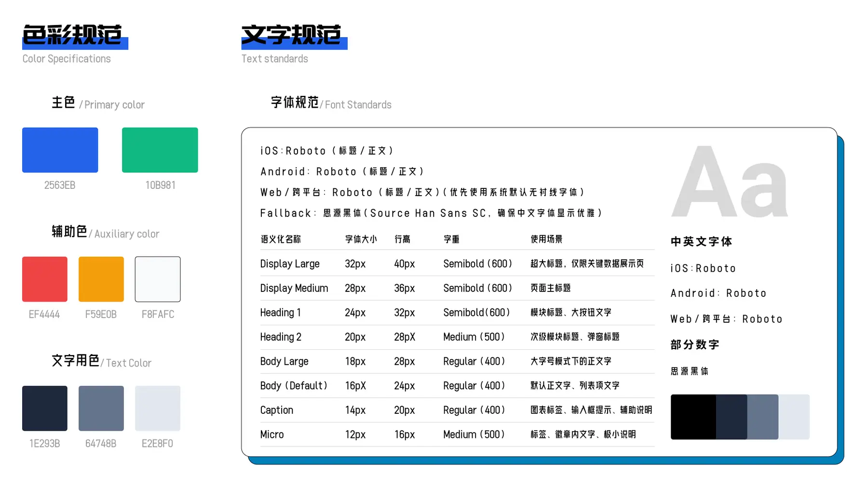This screenshot has width=868, height=488.
Task: Click the 思源黑体 label under 部分数字
Action: point(690,371)
